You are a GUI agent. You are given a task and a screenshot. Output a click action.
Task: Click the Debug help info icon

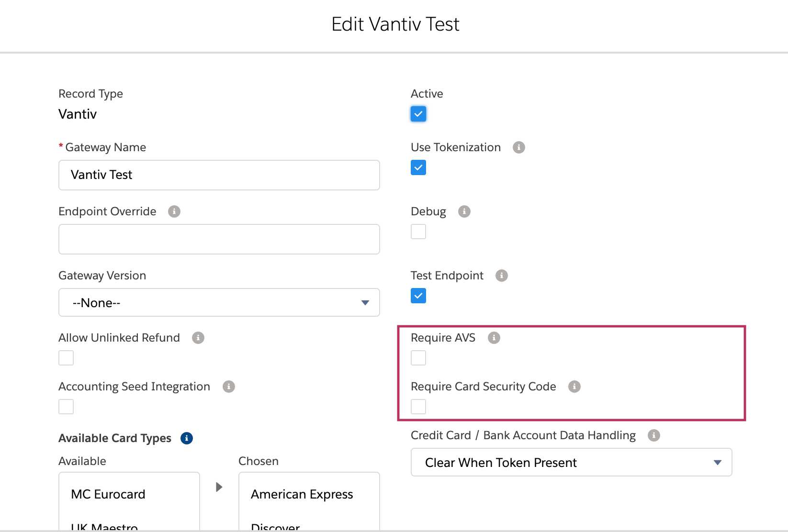coord(464,211)
